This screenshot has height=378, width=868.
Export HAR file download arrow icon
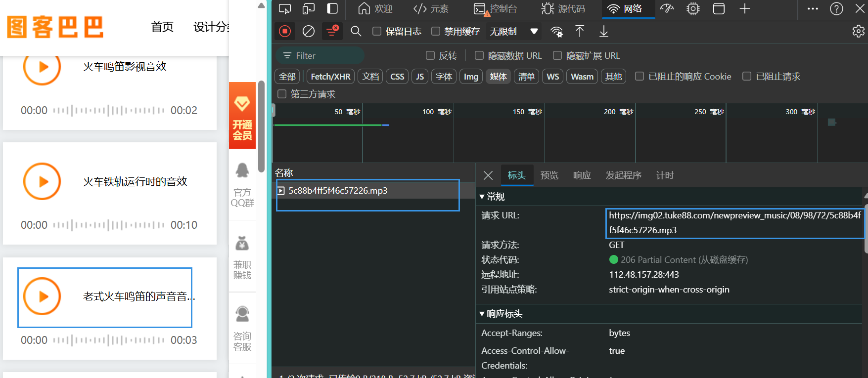click(604, 31)
